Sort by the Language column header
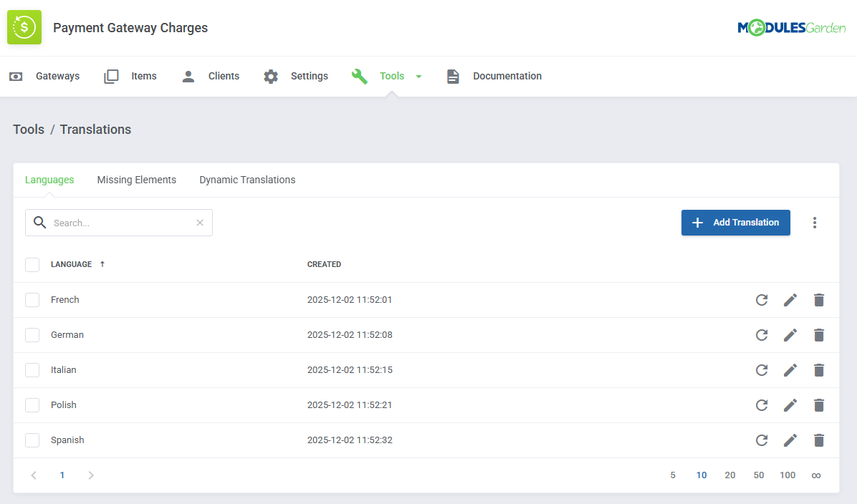 point(72,264)
